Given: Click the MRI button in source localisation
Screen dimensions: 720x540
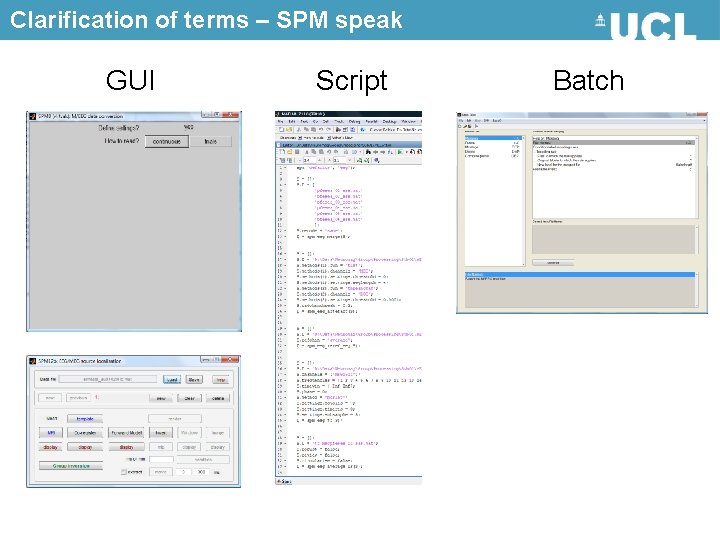Looking at the screenshot, I should click(51, 433).
